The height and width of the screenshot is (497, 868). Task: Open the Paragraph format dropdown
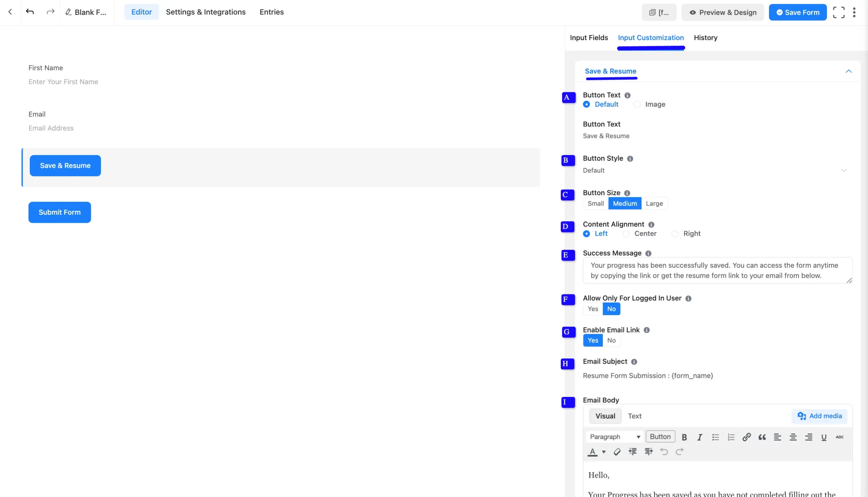tap(614, 437)
